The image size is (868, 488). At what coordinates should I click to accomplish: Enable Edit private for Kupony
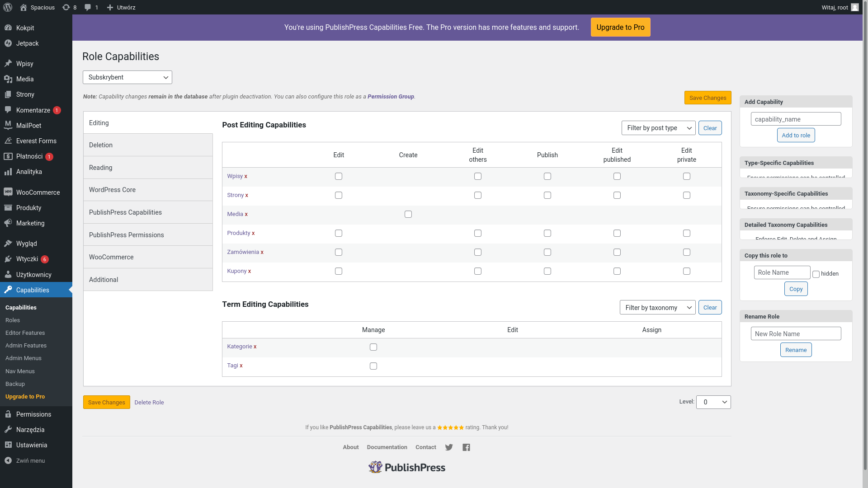click(x=687, y=271)
